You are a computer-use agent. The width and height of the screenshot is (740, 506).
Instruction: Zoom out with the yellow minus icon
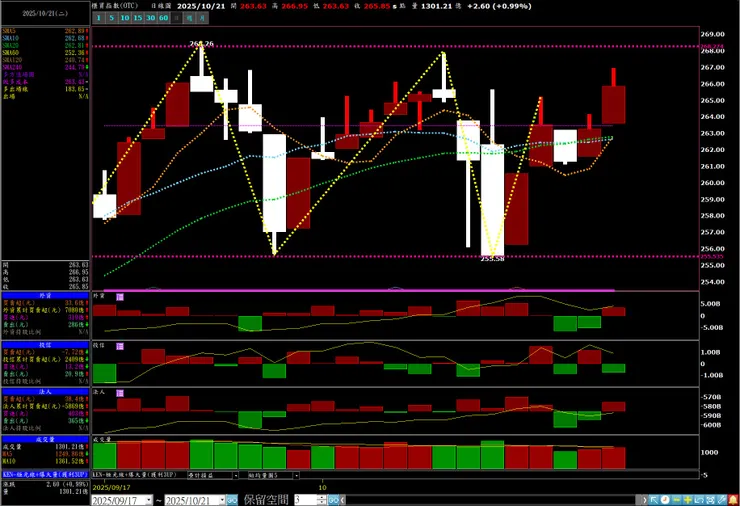tap(677, 499)
